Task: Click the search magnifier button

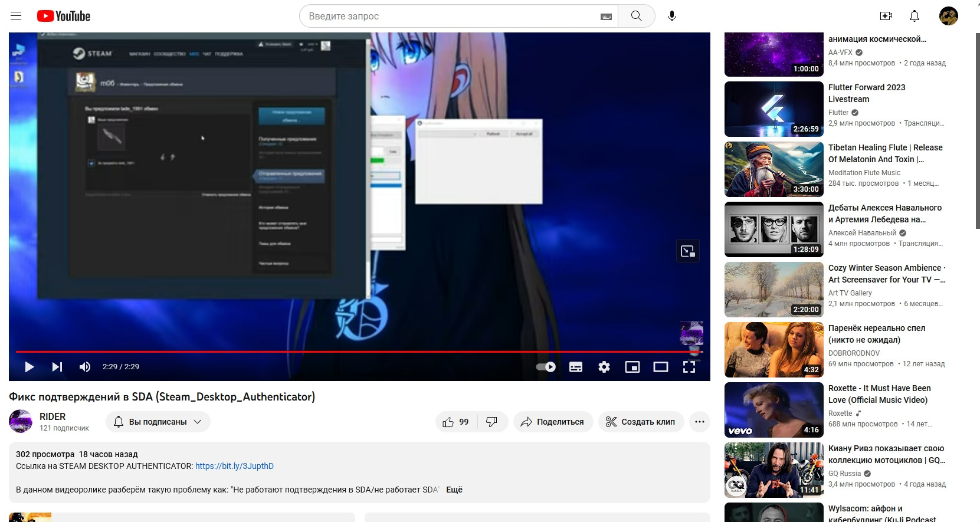Action: click(x=636, y=16)
